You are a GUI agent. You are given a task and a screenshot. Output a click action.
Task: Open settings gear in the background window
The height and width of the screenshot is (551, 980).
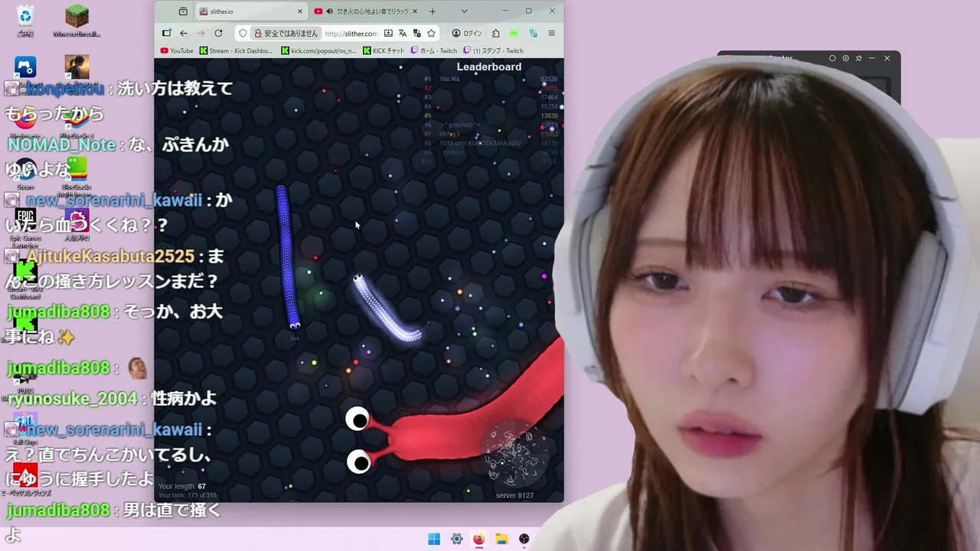click(x=845, y=58)
